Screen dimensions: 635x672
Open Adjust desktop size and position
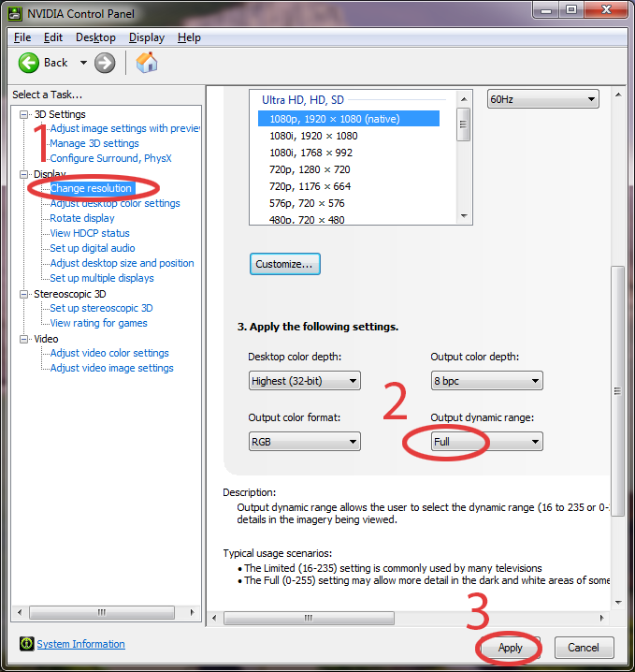tap(122, 263)
